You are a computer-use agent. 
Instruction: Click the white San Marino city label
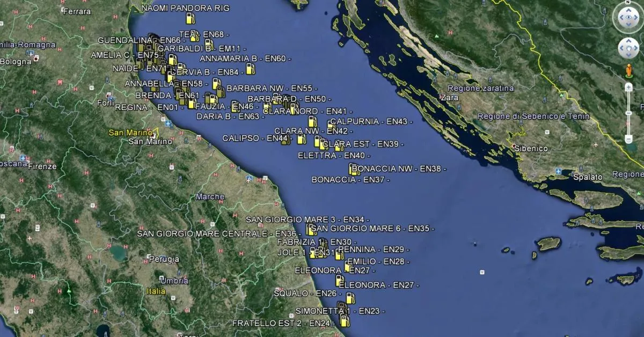coord(151,142)
